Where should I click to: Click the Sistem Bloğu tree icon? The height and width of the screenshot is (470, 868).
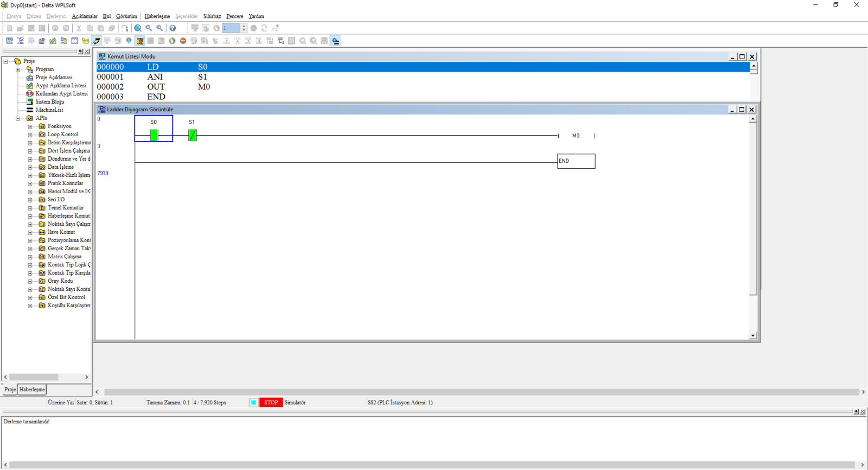coord(30,102)
